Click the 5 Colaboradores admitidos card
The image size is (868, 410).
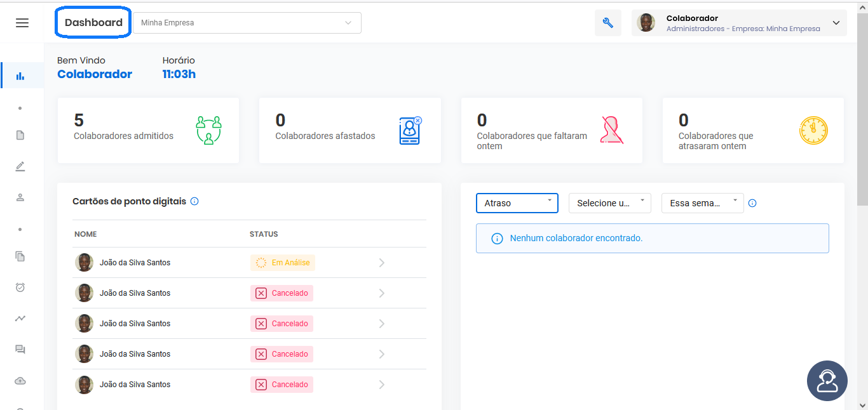(148, 130)
